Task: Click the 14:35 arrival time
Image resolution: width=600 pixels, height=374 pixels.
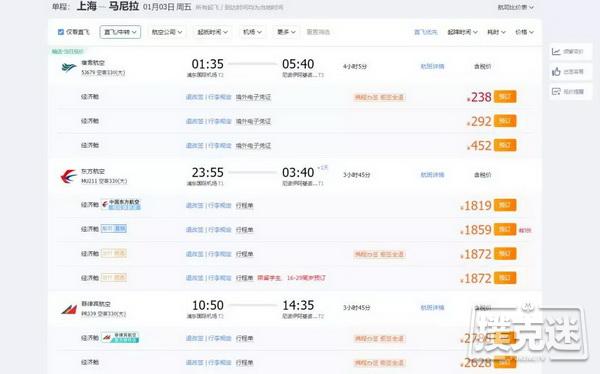Action: [x=298, y=305]
